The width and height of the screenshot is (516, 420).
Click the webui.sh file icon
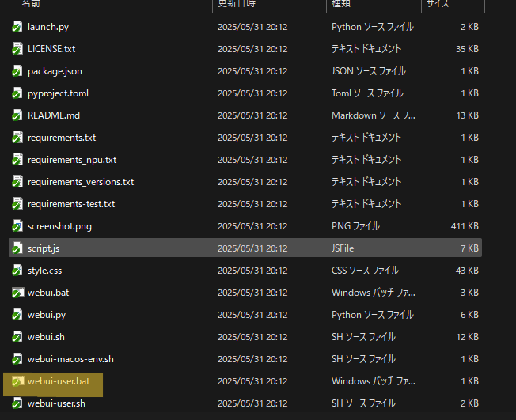click(17, 337)
